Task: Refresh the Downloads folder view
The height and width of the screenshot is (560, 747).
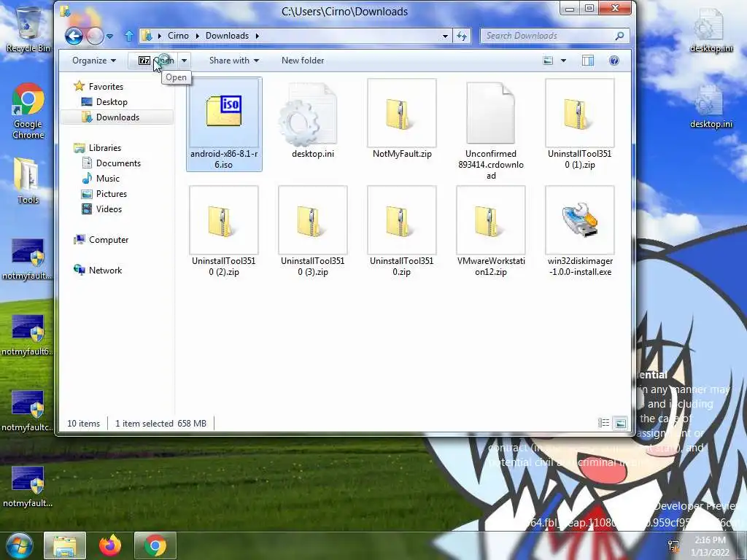Action: coord(462,36)
